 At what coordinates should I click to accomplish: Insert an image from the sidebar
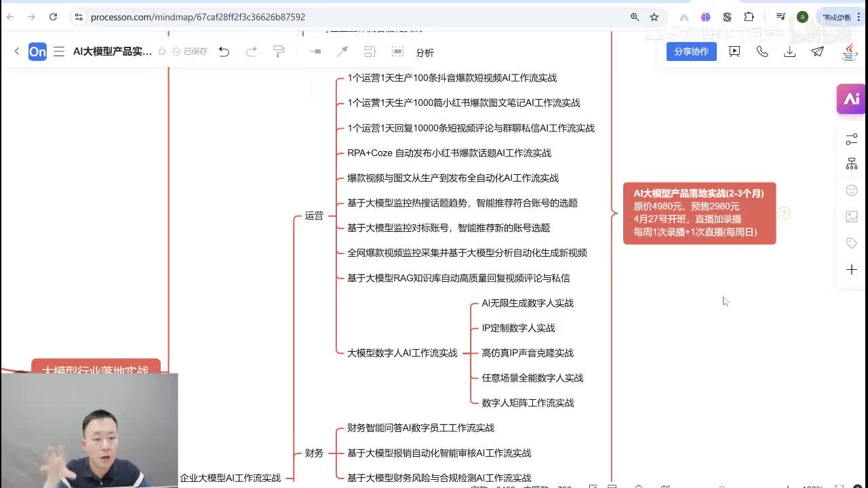[x=852, y=217]
